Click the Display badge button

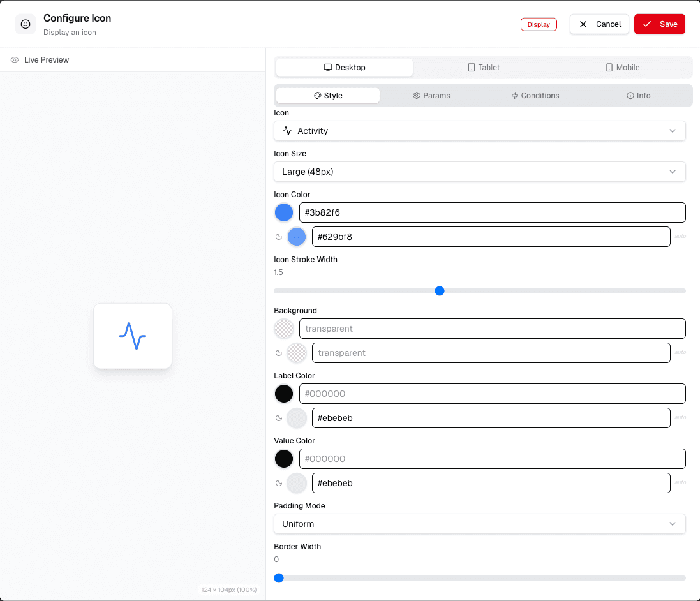[x=539, y=24]
